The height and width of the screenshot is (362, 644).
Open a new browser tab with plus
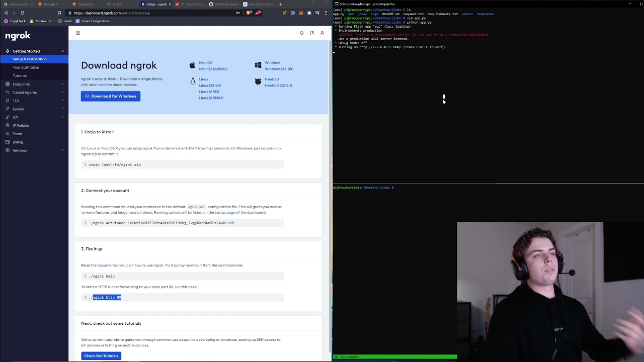[x=281, y=4]
